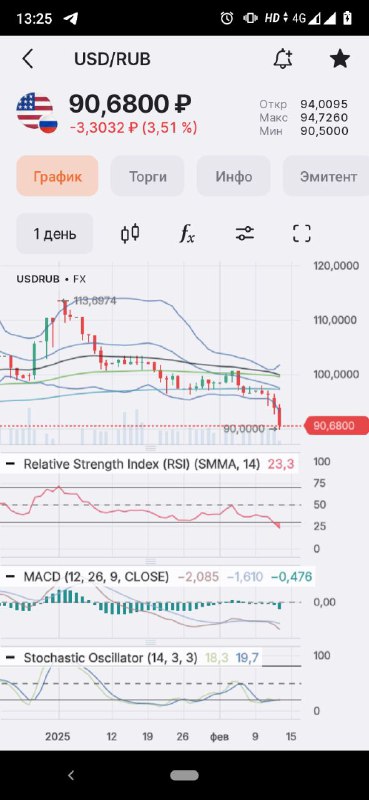This screenshot has width=369, height=800.
Task: Collapse the MACD indicator panel
Action: click(10, 577)
